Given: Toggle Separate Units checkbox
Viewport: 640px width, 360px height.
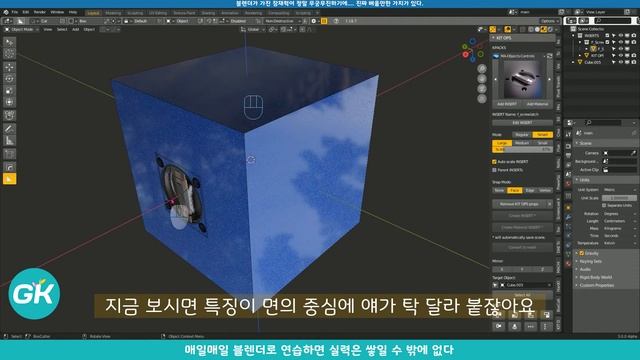Looking at the screenshot, I should (x=604, y=205).
